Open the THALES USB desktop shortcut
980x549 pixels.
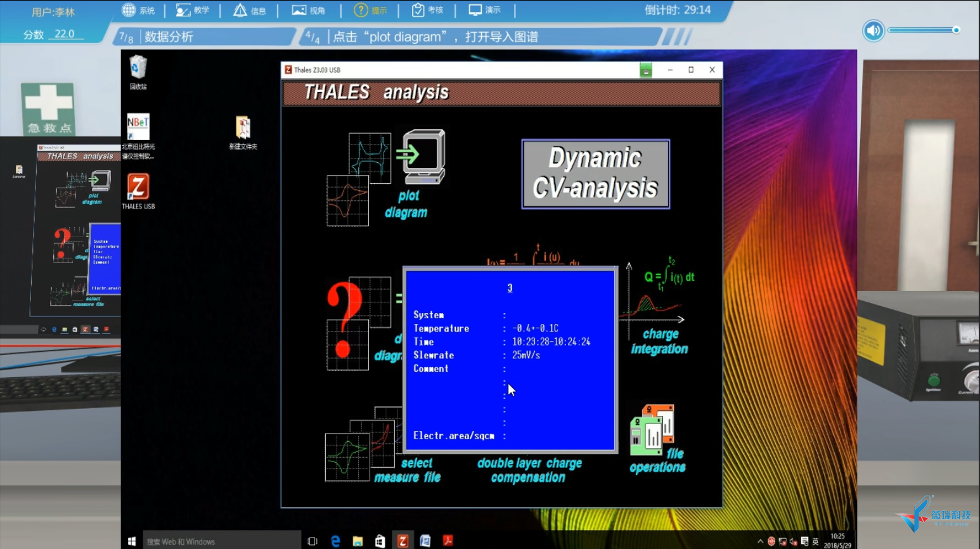[138, 191]
